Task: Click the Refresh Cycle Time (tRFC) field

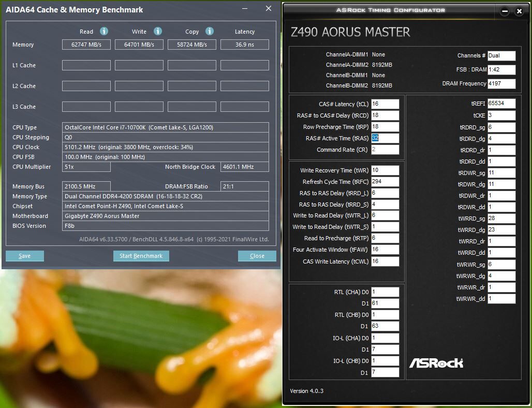Action: click(x=385, y=182)
